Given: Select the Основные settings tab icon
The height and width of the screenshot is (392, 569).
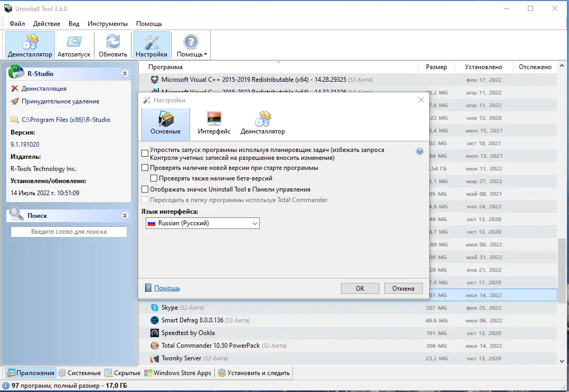Looking at the screenshot, I should click(166, 123).
